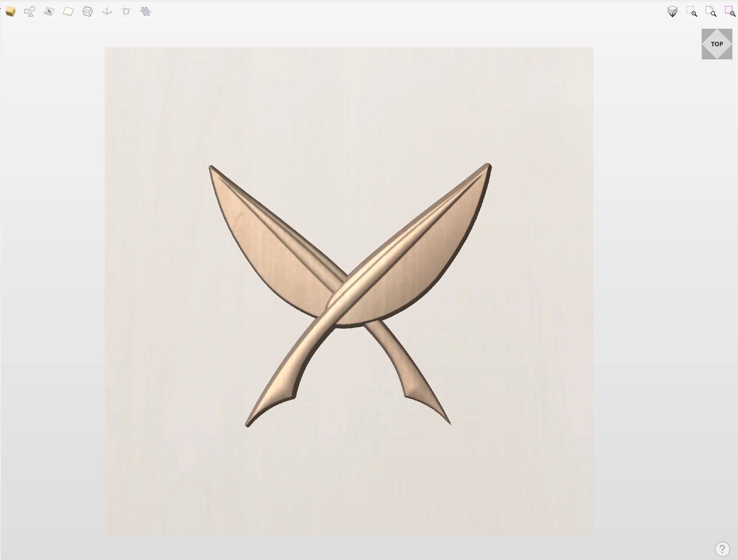Toggle the solid material block display

(x=10, y=11)
